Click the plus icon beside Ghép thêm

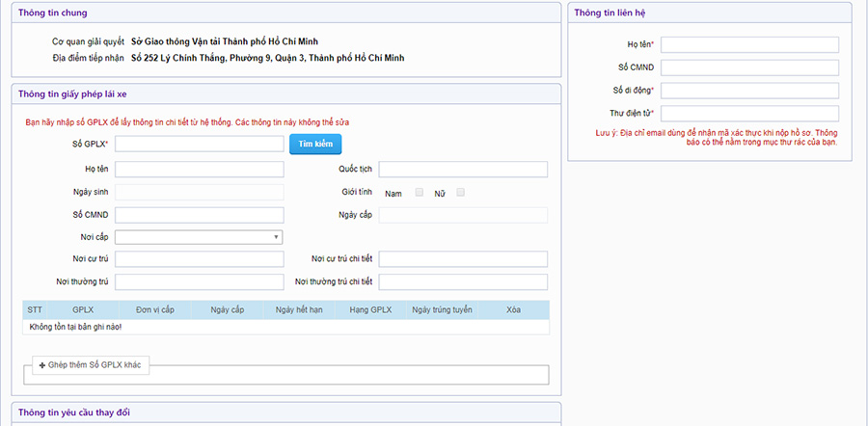[42, 366]
